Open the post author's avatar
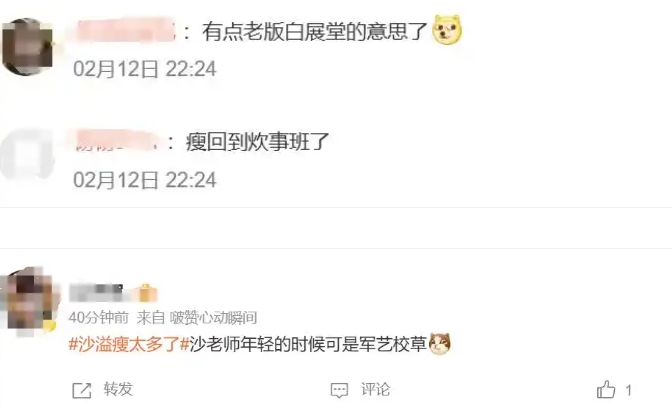Image resolution: width=672 pixels, height=411 pixels. (x=30, y=302)
